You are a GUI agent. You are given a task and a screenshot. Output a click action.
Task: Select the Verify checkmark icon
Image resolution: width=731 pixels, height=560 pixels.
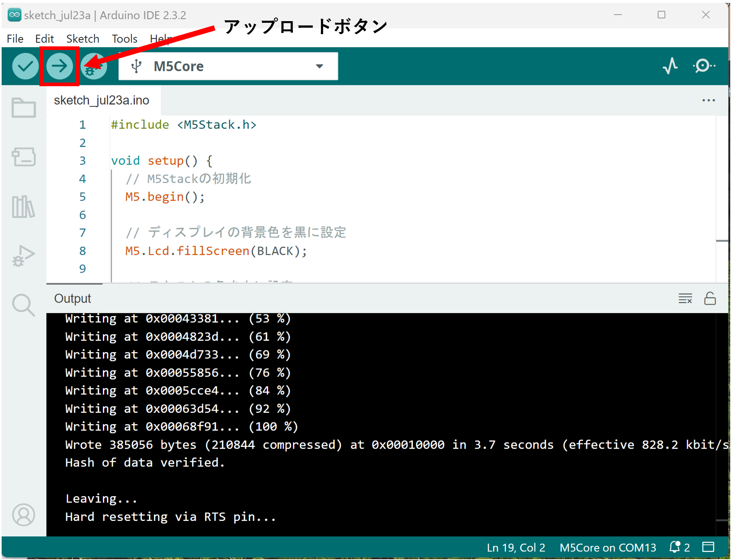pyautogui.click(x=25, y=66)
